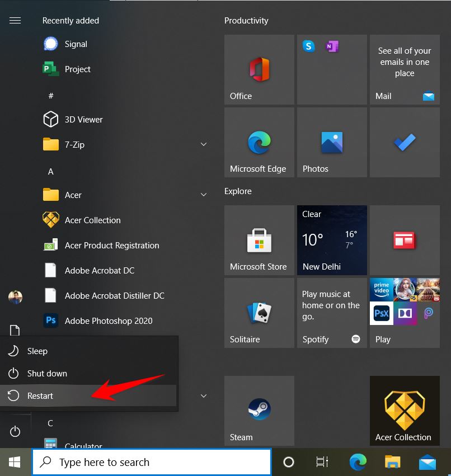Viewport: 451px width, 476px height.
Task: Click the PSX icon in Play tile
Action: pos(382,313)
